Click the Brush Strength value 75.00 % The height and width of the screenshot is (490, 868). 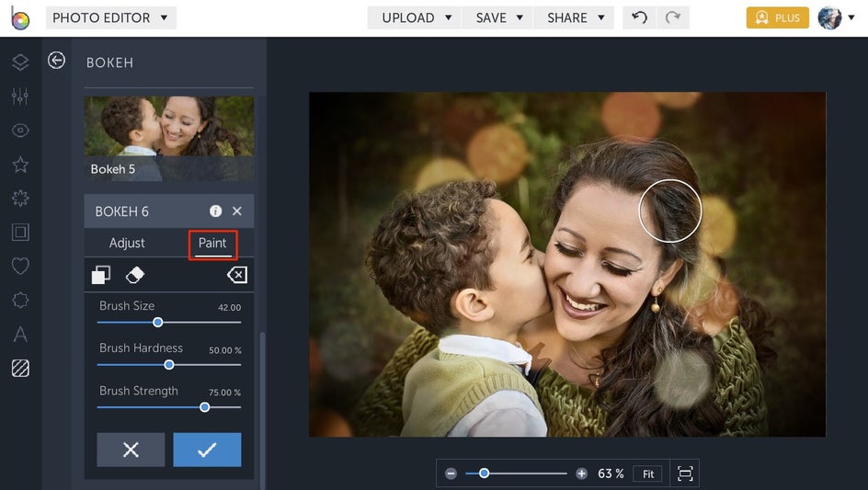224,393
